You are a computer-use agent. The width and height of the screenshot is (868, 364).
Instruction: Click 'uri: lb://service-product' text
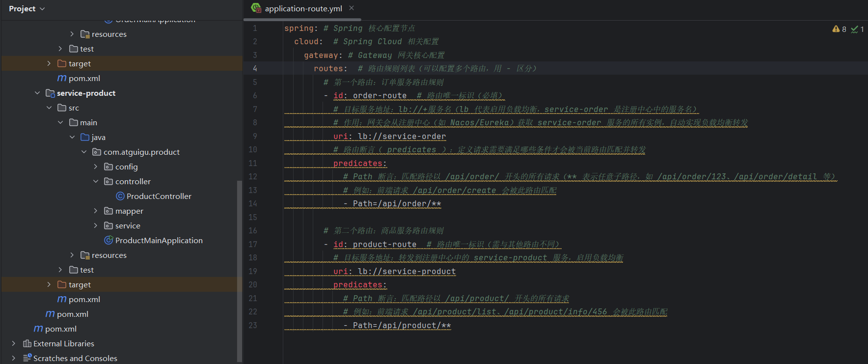[x=395, y=272]
